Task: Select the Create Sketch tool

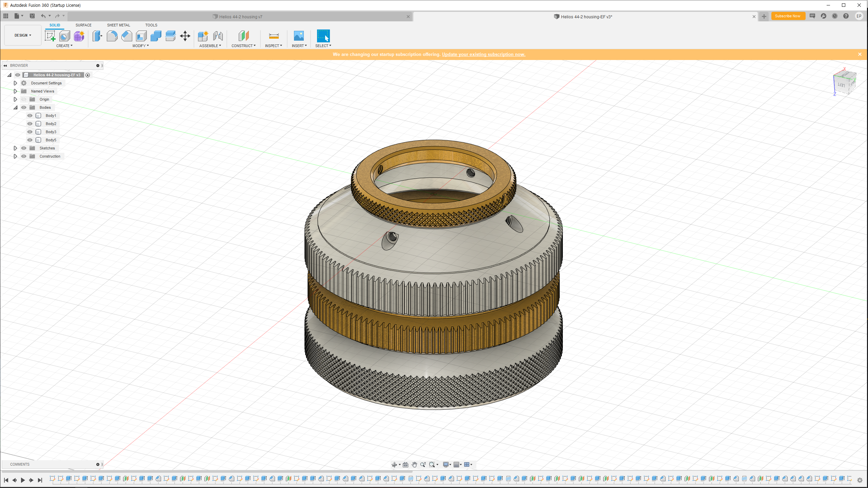Action: coord(50,36)
